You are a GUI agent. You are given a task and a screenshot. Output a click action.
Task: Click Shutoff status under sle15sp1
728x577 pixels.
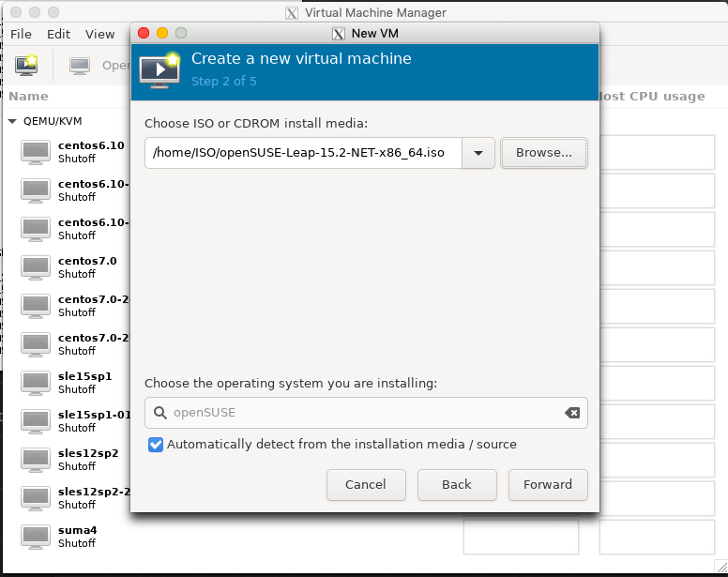[77, 389]
